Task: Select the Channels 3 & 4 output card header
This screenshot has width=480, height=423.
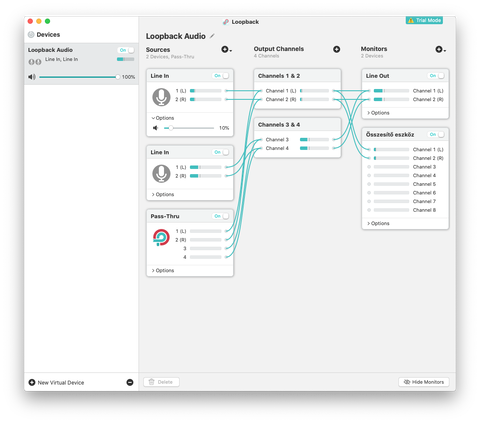Action: click(x=297, y=124)
